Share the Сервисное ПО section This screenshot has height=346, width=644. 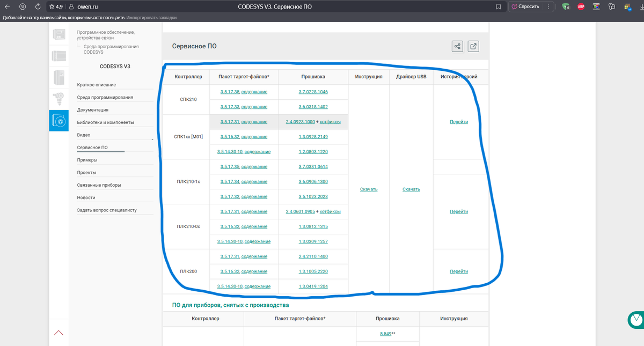coord(458,46)
